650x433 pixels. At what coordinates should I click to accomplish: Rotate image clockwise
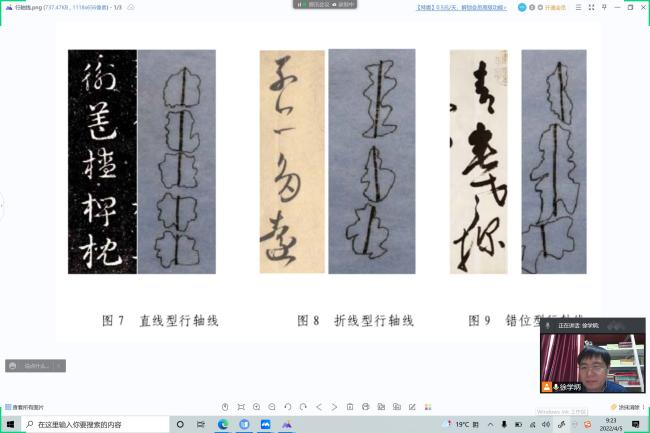point(303,407)
